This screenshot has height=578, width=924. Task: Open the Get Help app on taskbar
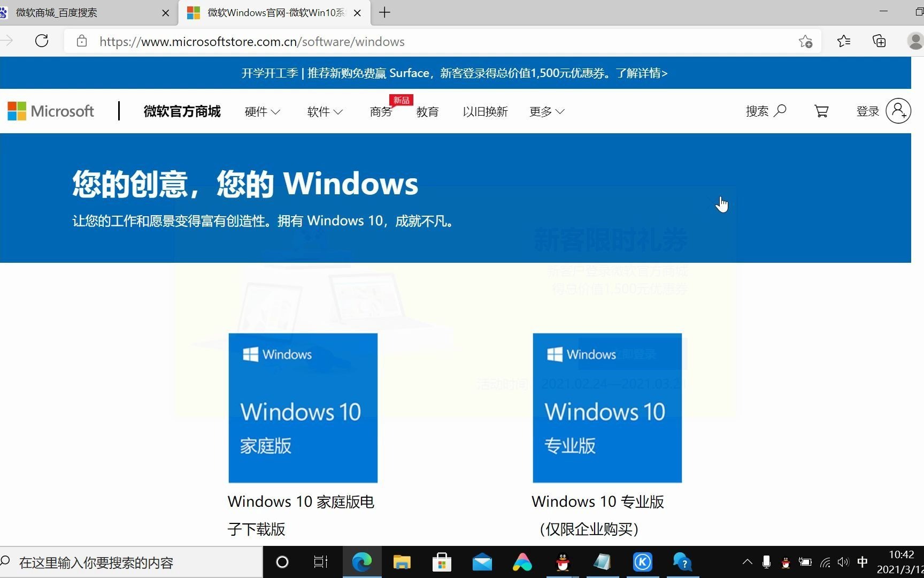[x=682, y=562]
